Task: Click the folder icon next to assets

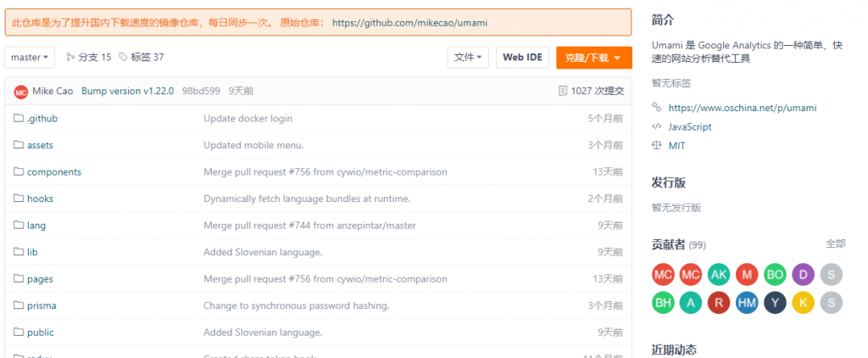Action: click(x=19, y=144)
